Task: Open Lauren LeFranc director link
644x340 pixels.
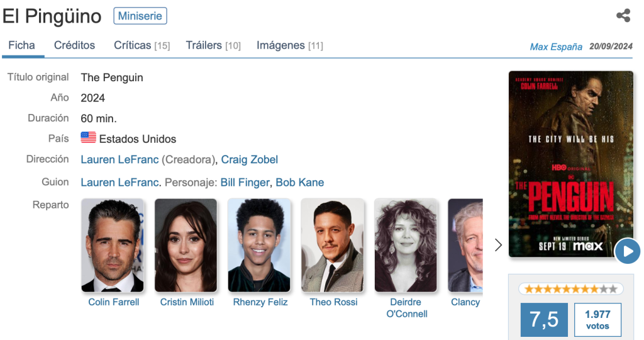Action: (x=119, y=160)
